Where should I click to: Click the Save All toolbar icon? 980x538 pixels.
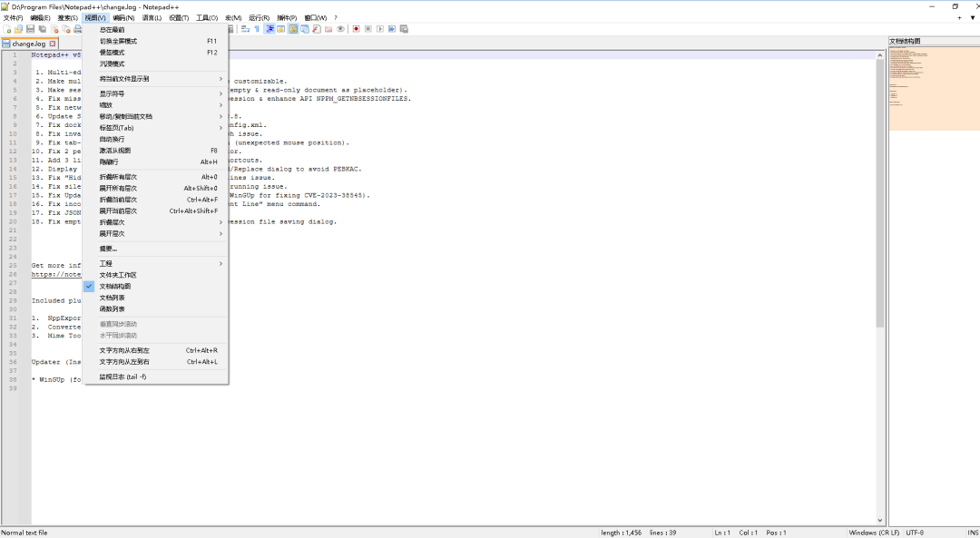click(x=43, y=29)
